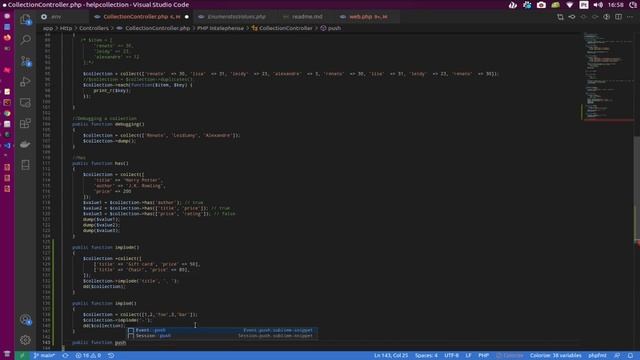Open the Explorer view in activity bar
The height and width of the screenshot is (360, 640).
[25, 19]
